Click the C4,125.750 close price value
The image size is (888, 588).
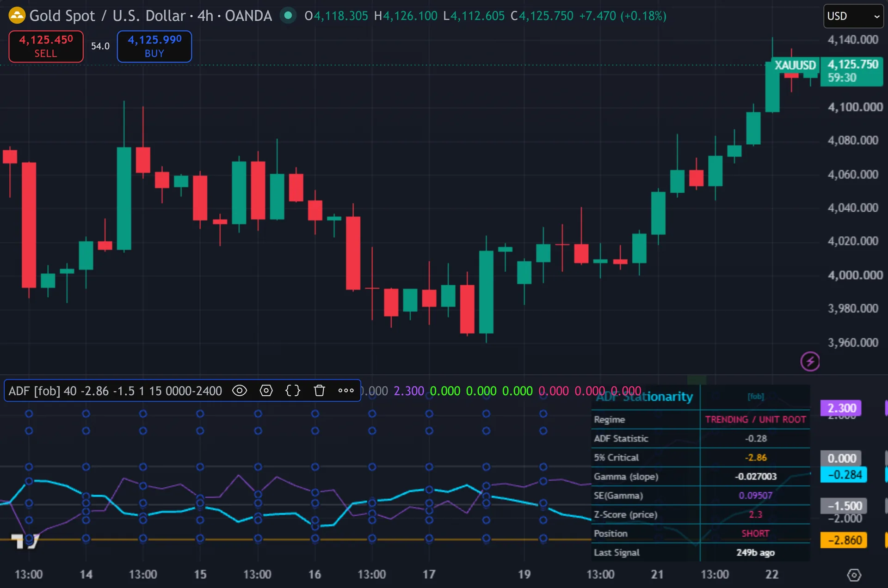[x=542, y=16]
